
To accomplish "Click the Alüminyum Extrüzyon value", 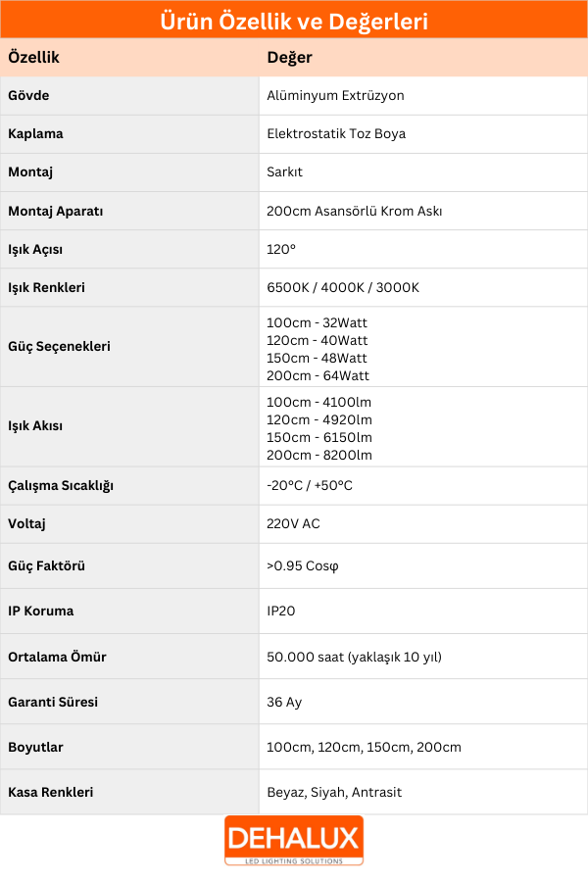I will [335, 96].
